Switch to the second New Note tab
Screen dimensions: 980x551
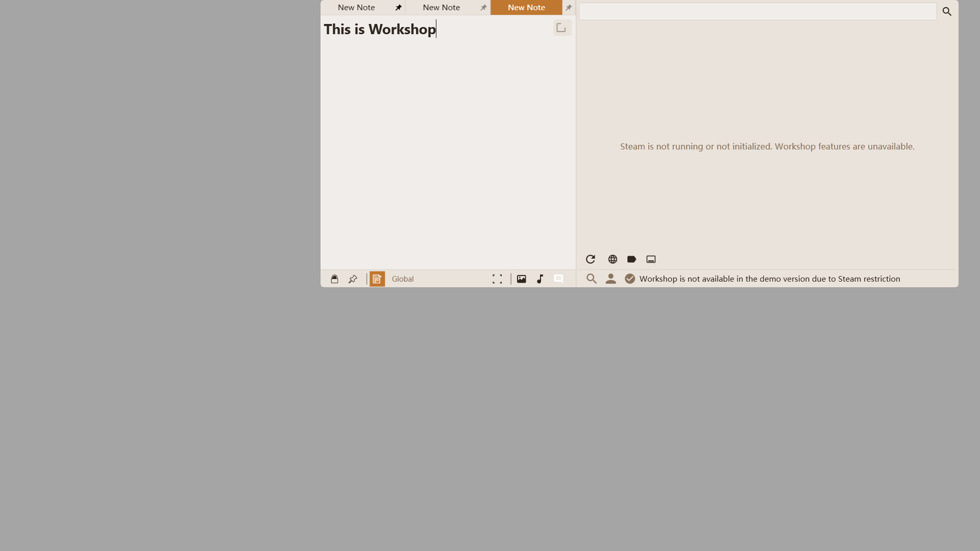pyautogui.click(x=442, y=7)
